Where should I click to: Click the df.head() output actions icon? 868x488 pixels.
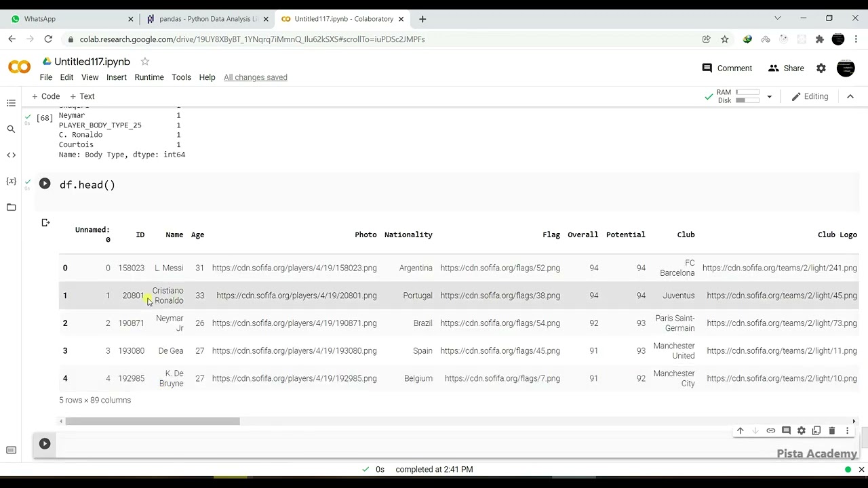coord(45,222)
